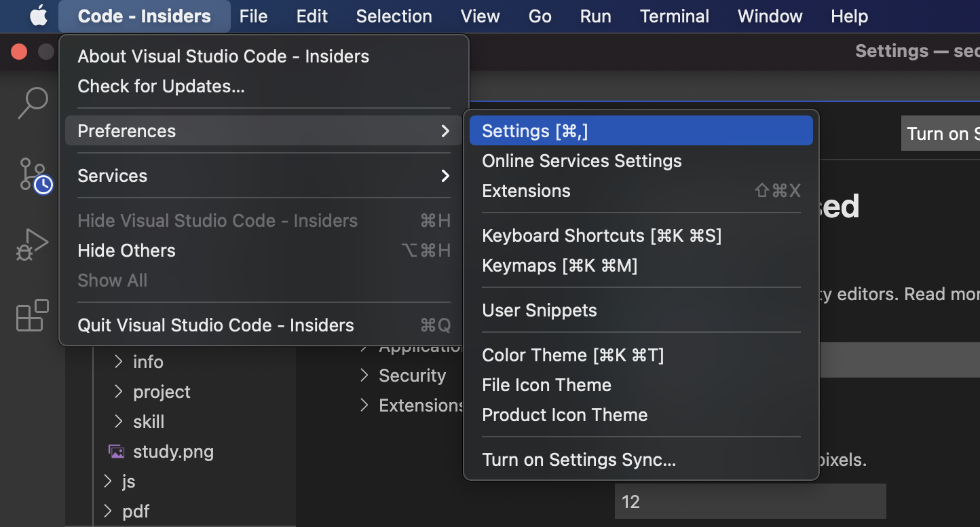Open the Apple menu
Image resolution: width=980 pixels, height=527 pixels.
point(39,16)
